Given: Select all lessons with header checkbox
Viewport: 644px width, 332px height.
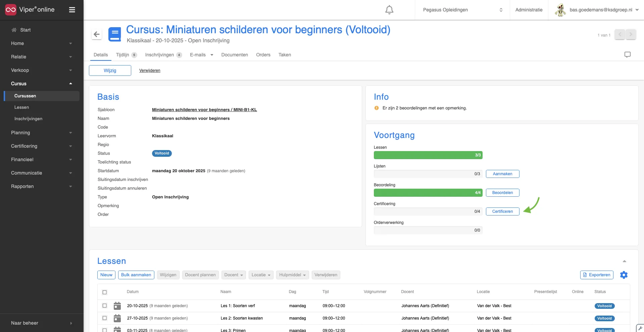Looking at the screenshot, I should [105, 292].
